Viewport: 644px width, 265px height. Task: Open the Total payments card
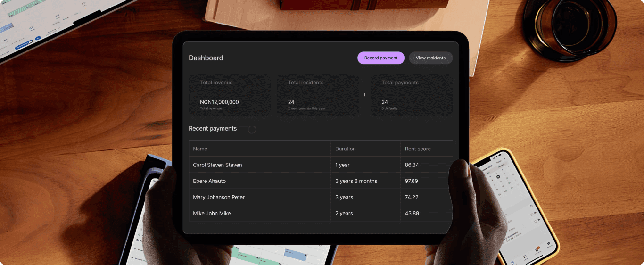pyautogui.click(x=411, y=95)
